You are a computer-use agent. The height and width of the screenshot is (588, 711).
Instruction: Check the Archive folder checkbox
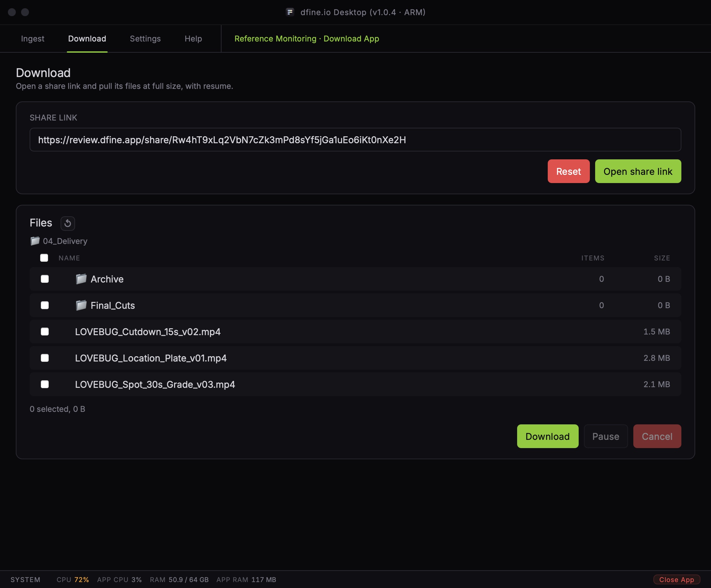[45, 279]
